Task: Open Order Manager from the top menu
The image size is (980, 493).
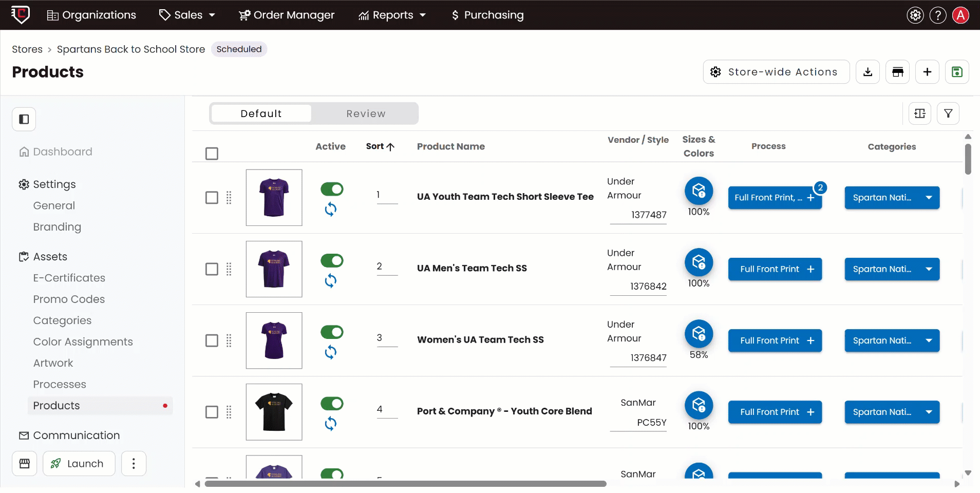Action: coord(287,15)
